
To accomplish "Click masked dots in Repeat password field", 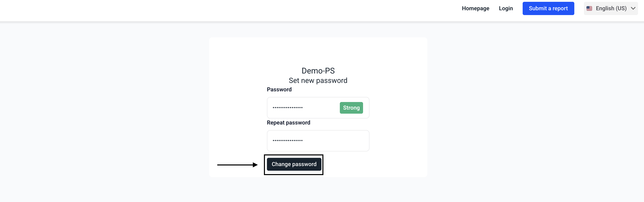I will [x=288, y=141].
